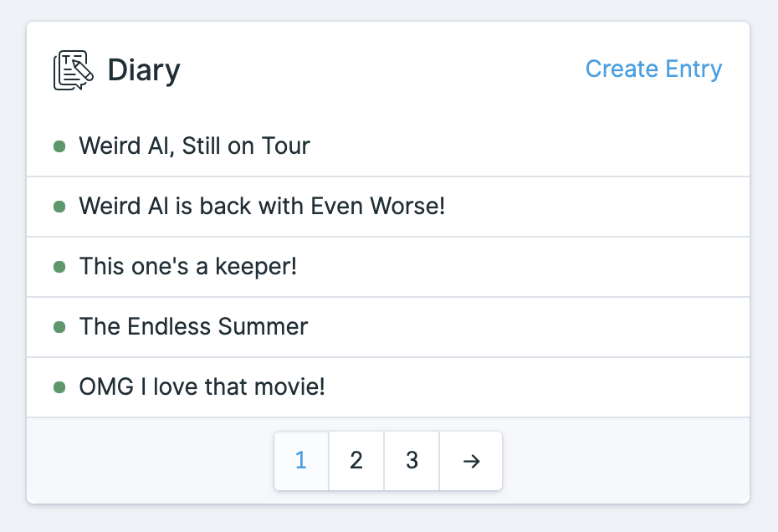Viewport: 778px width, 532px height.
Task: Open the entry "Weird Al is back with Even Worse!"
Action: tap(261, 207)
